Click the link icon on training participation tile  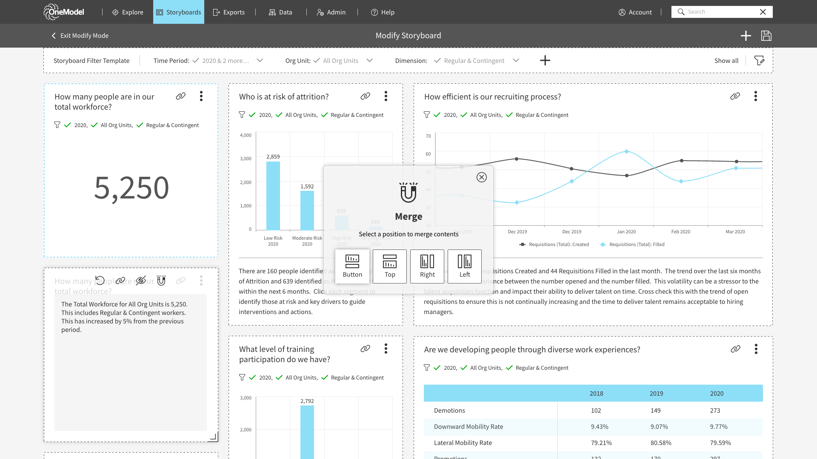[365, 349]
